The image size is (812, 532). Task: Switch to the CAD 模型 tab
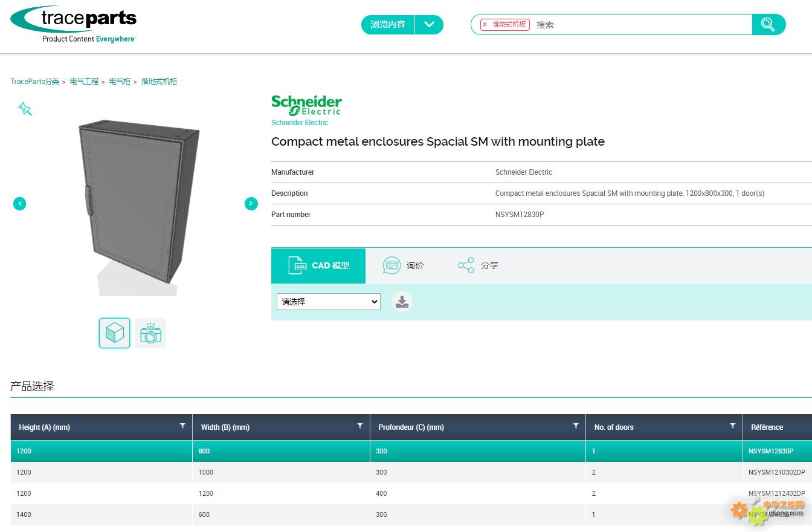[318, 265]
